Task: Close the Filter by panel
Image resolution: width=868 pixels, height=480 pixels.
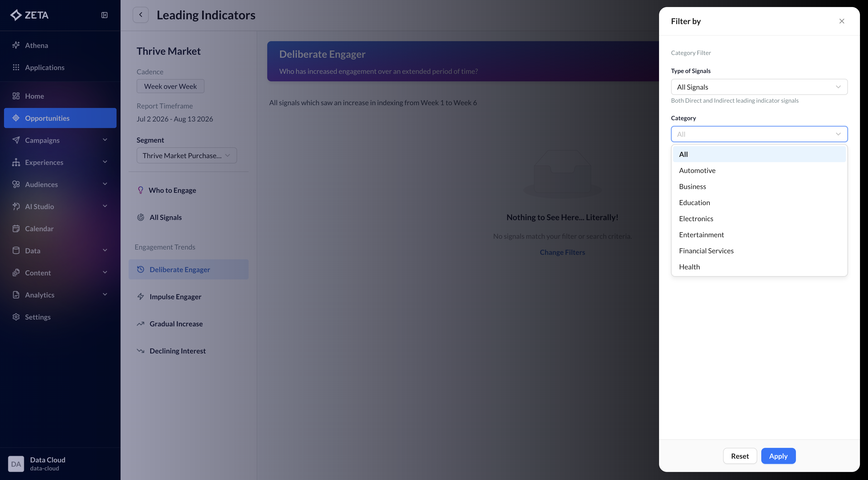Action: tap(842, 21)
